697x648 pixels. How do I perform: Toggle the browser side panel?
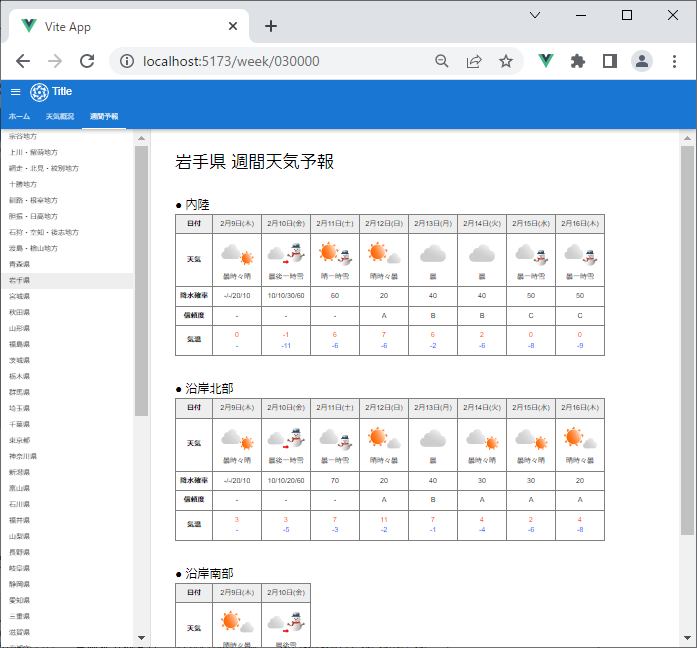pyautogui.click(x=610, y=61)
